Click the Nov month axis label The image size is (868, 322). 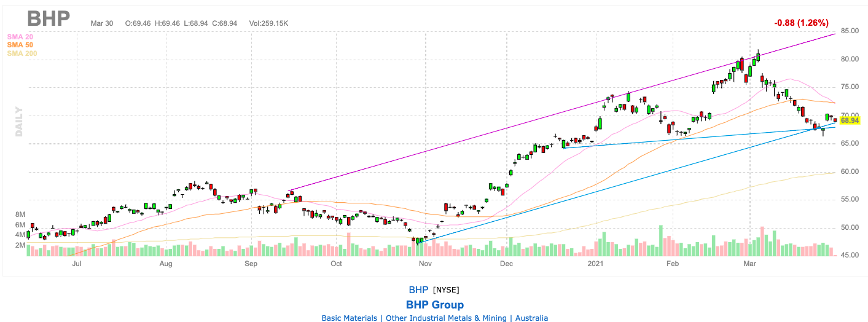point(425,264)
